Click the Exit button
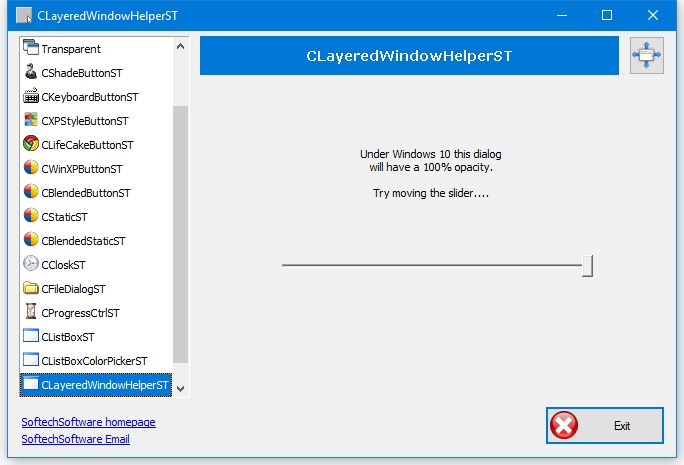The height and width of the screenshot is (465, 684). coord(605,426)
